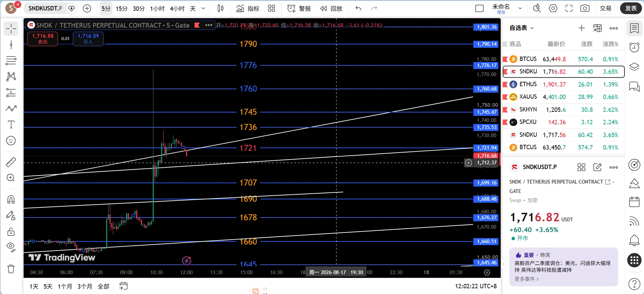Switch to the 4小时 timeframe
644x294 pixels.
point(177,8)
